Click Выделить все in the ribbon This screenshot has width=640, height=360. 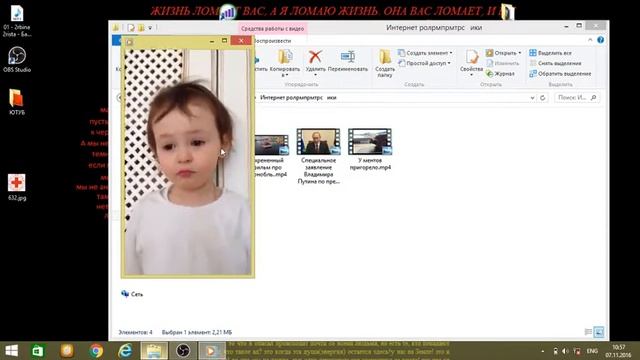[x=550, y=53]
